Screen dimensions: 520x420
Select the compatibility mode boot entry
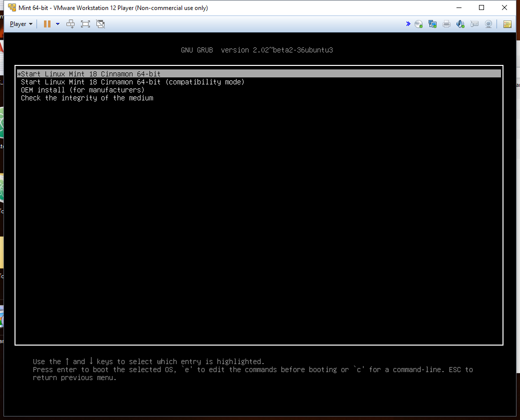click(x=132, y=82)
